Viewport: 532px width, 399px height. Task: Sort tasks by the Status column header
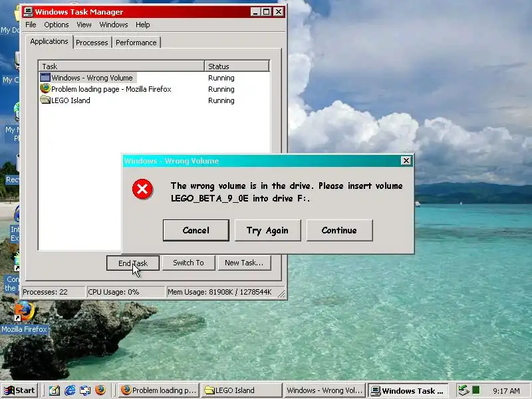point(237,66)
